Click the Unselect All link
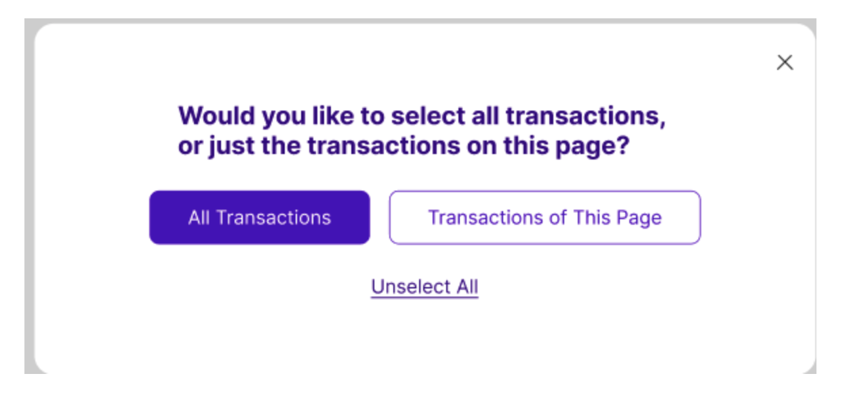 425,286
